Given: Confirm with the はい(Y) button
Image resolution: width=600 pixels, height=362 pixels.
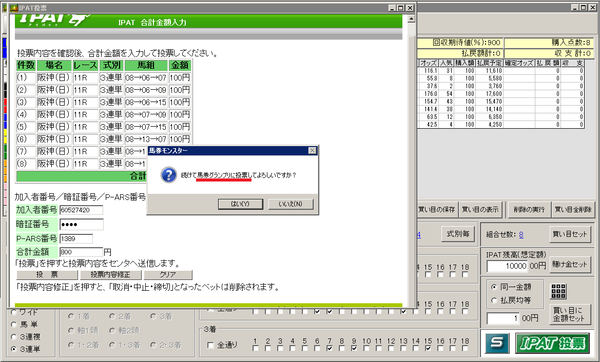Looking at the screenshot, I should click(240, 204).
